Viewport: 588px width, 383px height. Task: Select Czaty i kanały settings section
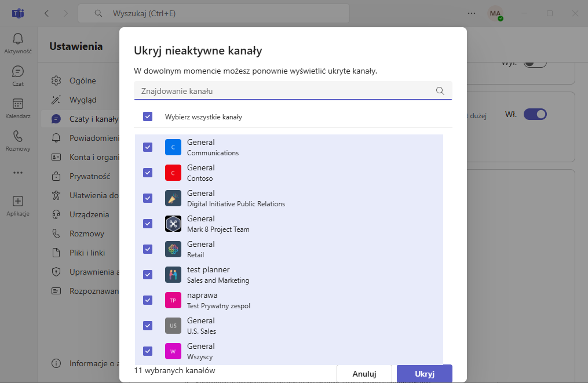click(x=81, y=119)
